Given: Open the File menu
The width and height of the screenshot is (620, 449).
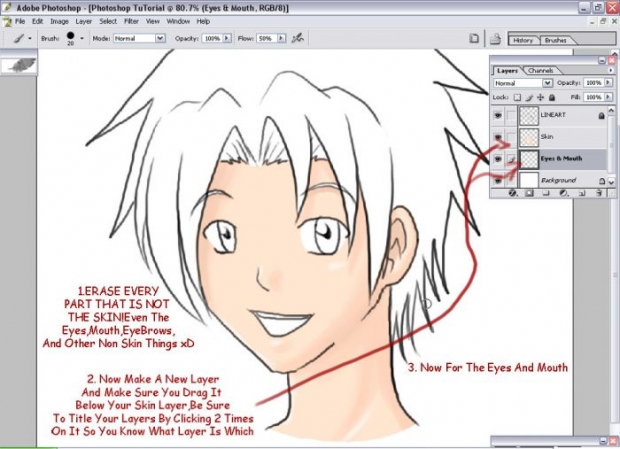Looking at the screenshot, I should tap(20, 21).
